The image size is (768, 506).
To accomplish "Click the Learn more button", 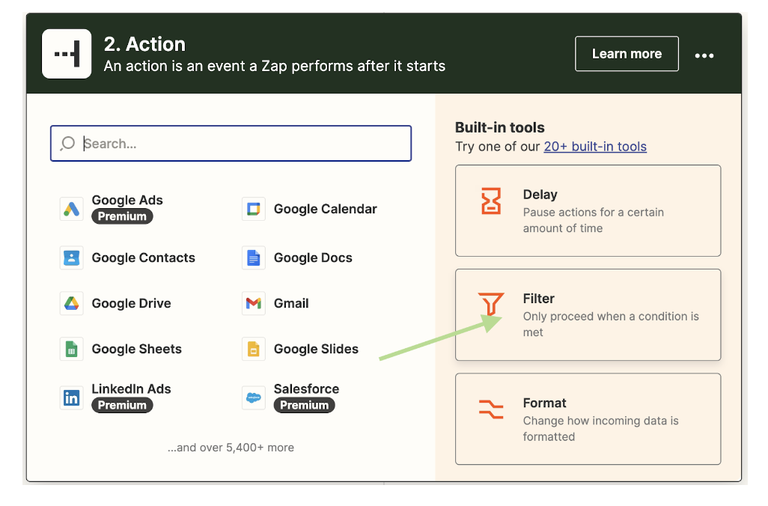I will click(x=626, y=53).
